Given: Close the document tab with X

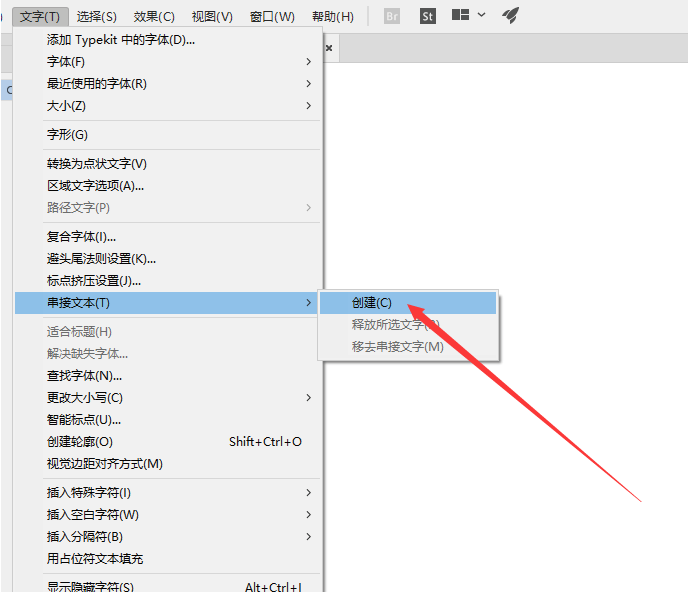Looking at the screenshot, I should click(x=329, y=48).
